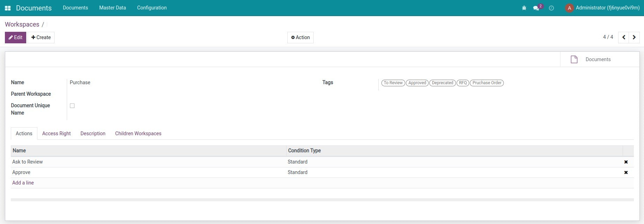Toggle the Document Unique Name checkbox
This screenshot has width=644, height=224.
[x=72, y=106]
